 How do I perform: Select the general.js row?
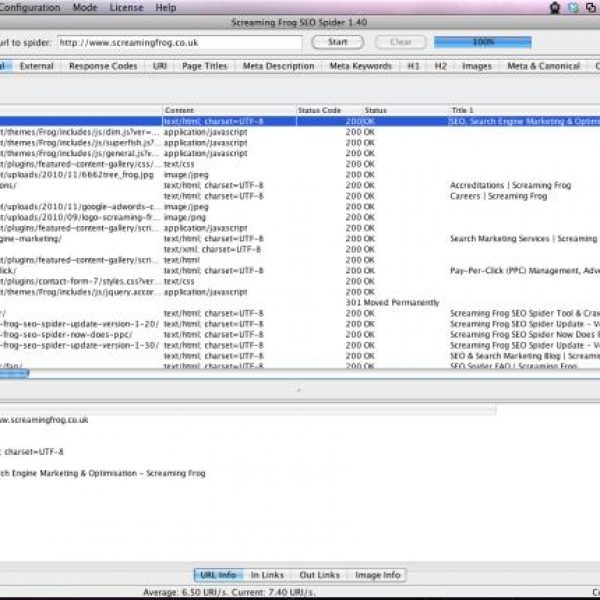pos(300,153)
